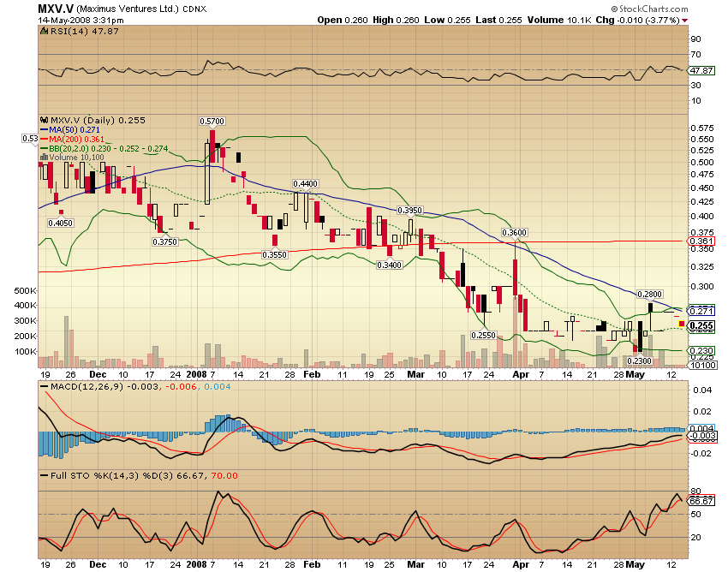Click the 500K volume axis label

[x=26, y=290]
